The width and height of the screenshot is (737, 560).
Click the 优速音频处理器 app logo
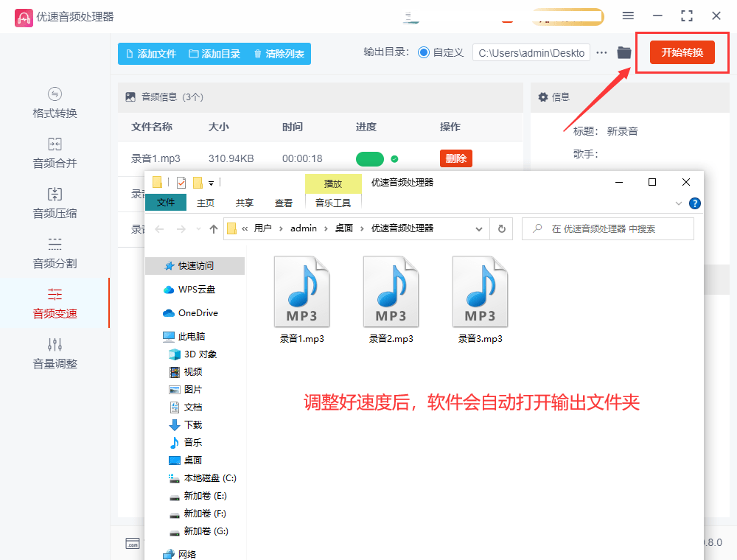(24, 18)
